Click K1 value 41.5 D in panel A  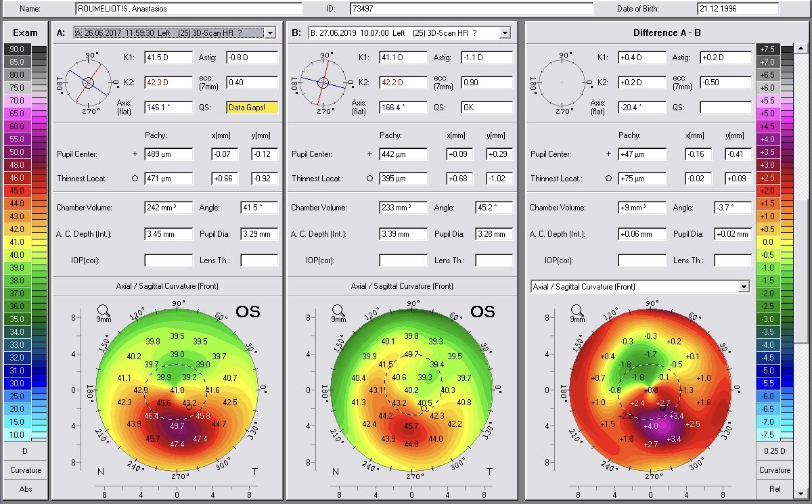pos(168,58)
